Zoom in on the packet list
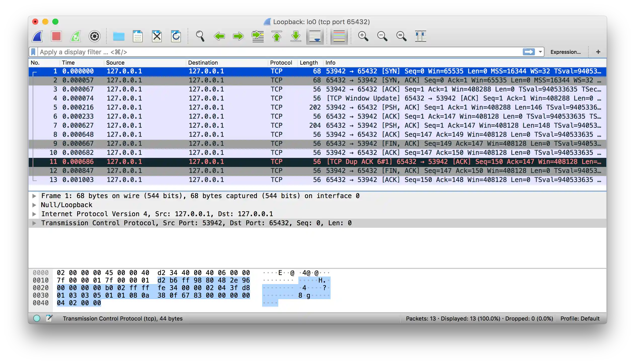This screenshot has height=364, width=635. pyautogui.click(x=363, y=36)
